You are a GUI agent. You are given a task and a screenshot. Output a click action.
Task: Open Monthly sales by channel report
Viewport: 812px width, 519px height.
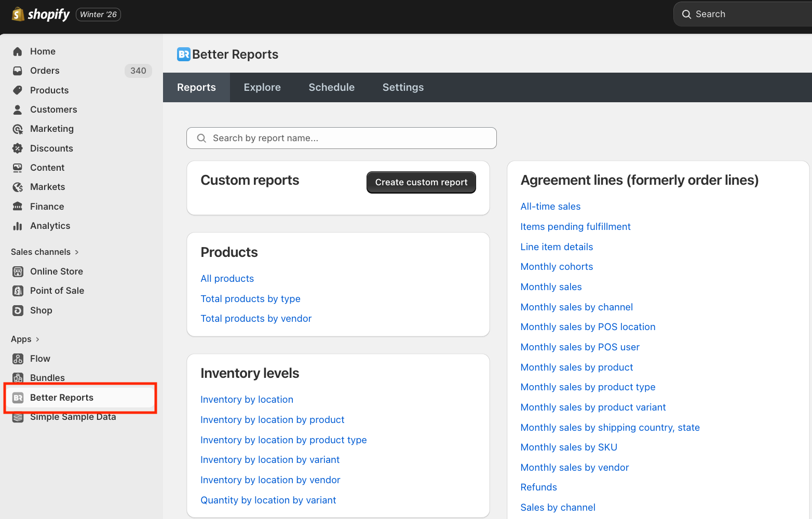576,307
